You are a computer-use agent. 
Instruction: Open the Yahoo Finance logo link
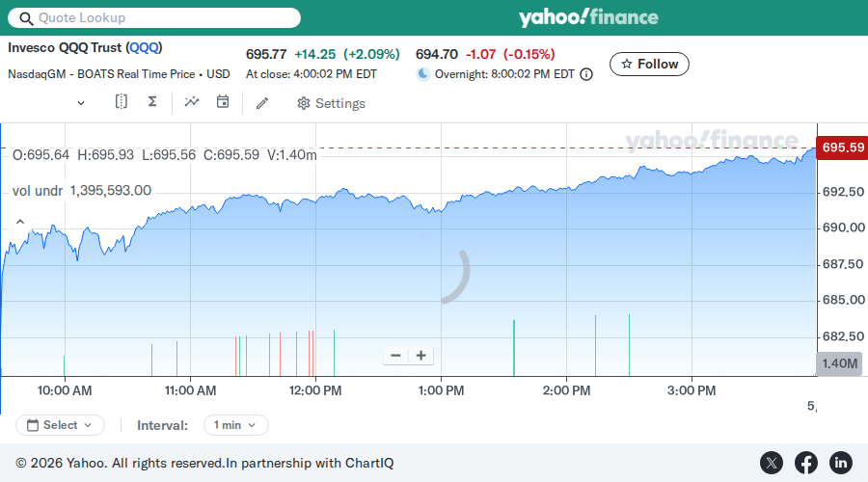coord(588,17)
